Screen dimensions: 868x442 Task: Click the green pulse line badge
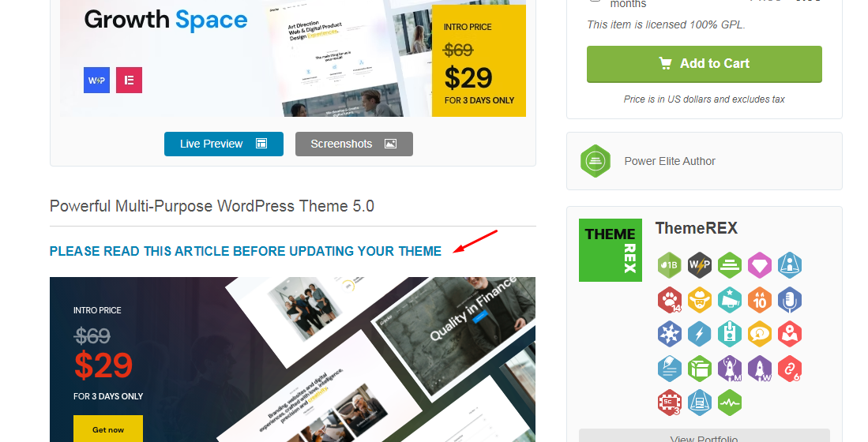tap(730, 403)
